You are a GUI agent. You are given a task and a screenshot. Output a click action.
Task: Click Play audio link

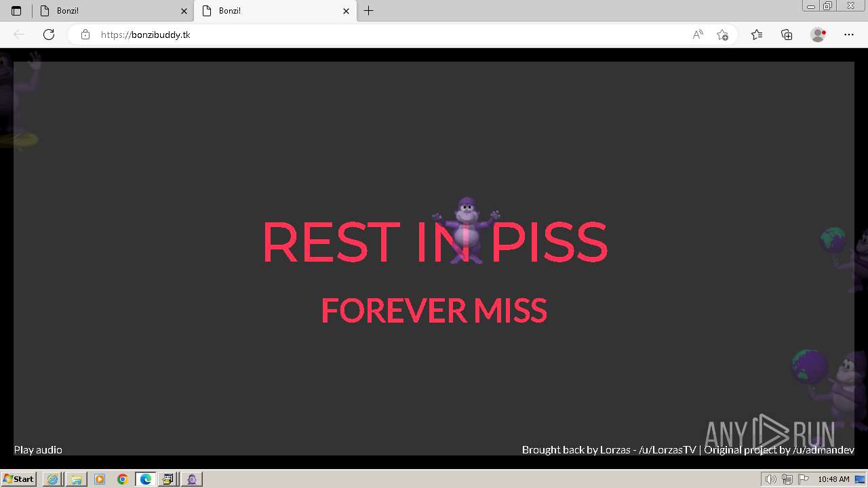38,449
